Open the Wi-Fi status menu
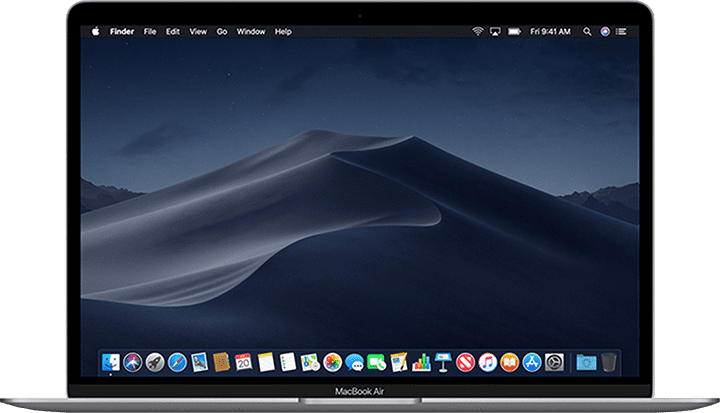Viewport: 720px width, 413px height. pos(478,32)
